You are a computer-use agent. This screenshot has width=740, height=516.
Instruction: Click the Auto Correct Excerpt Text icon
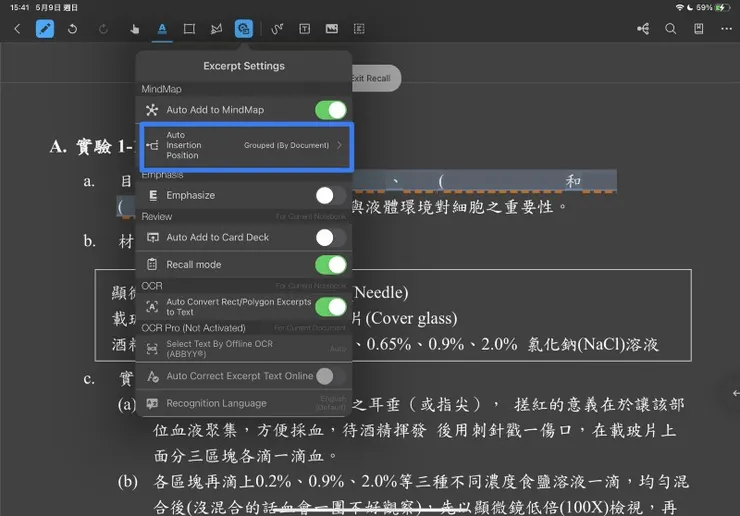pyautogui.click(x=152, y=376)
